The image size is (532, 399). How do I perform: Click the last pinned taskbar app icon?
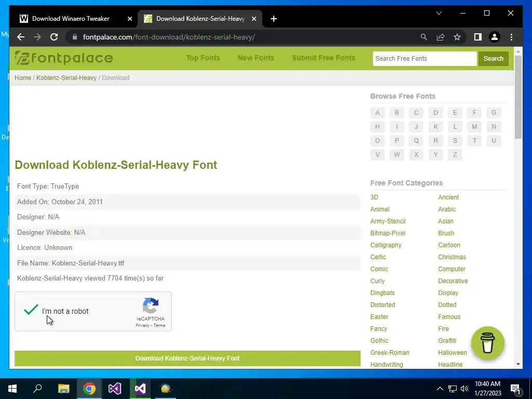tap(166, 389)
